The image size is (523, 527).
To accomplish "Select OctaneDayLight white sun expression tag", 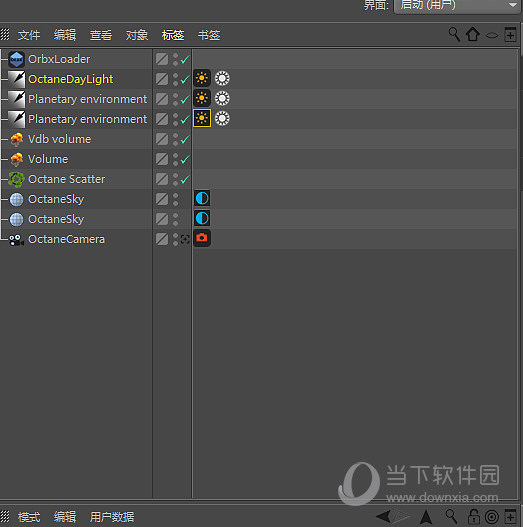I will pos(222,79).
